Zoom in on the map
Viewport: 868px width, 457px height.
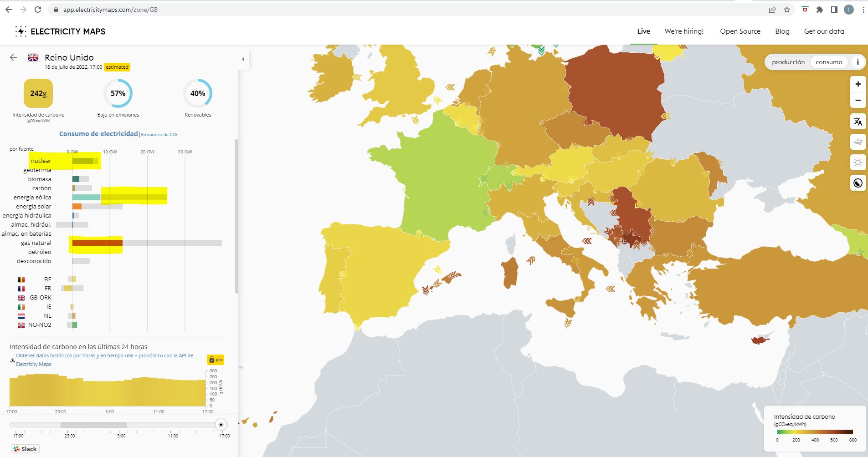point(858,84)
